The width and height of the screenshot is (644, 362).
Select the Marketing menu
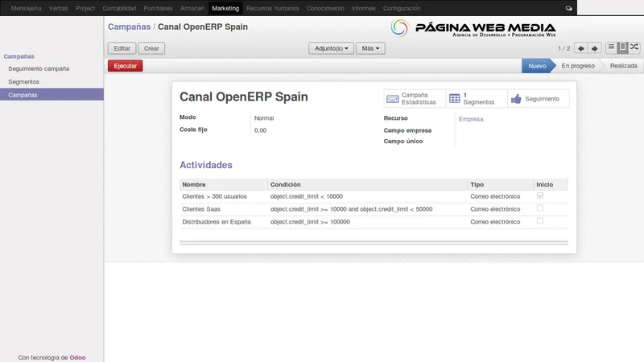pyautogui.click(x=225, y=8)
